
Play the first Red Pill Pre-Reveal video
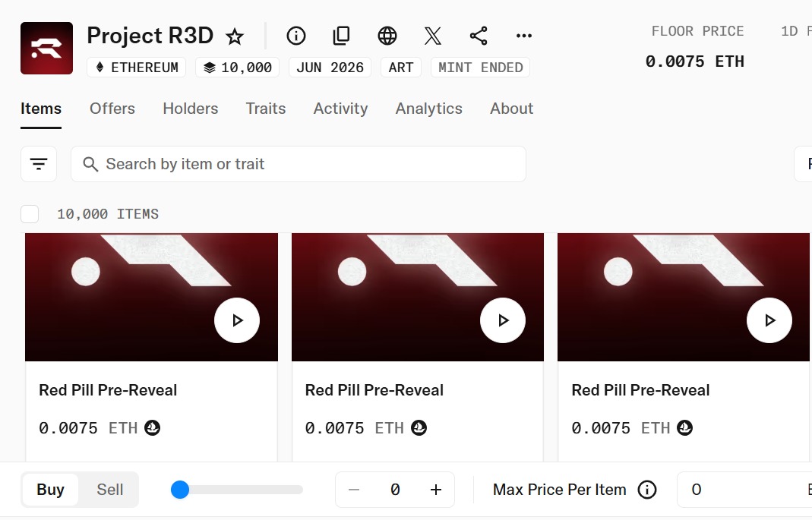tap(237, 320)
